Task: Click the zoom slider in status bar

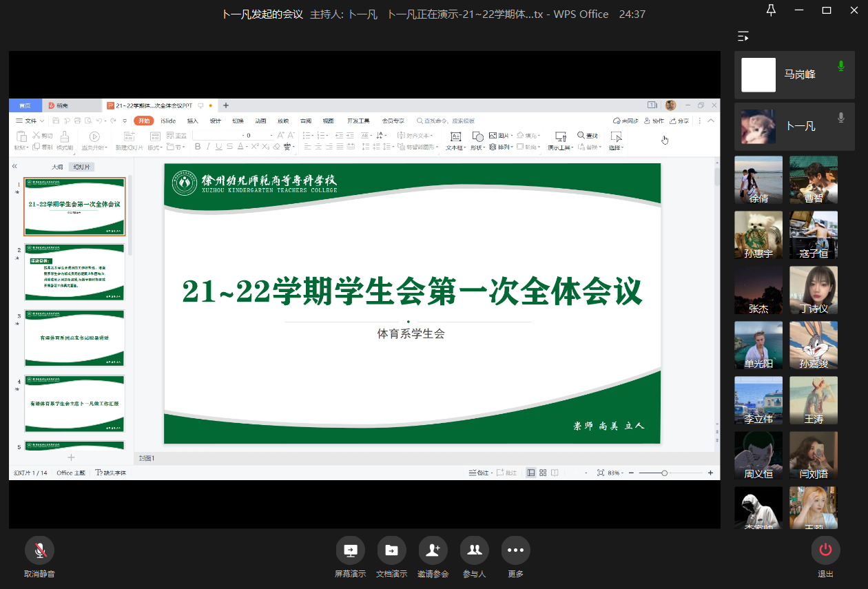Action: pos(664,473)
